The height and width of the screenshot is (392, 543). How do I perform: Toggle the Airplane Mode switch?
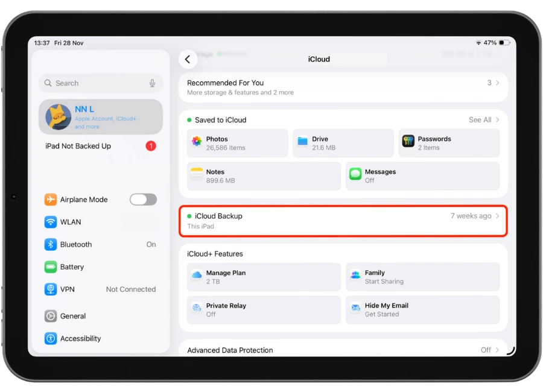(143, 200)
